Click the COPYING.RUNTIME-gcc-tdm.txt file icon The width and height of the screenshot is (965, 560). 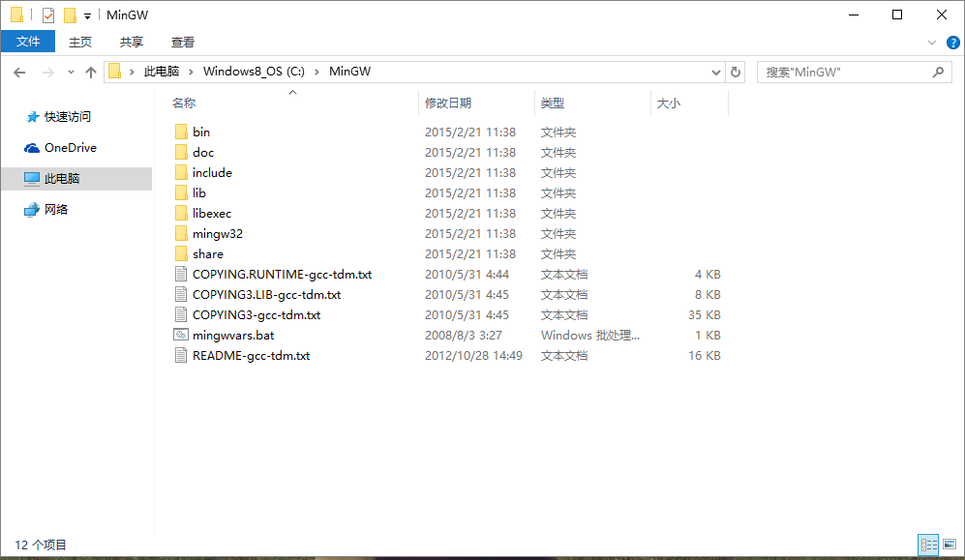(x=181, y=274)
